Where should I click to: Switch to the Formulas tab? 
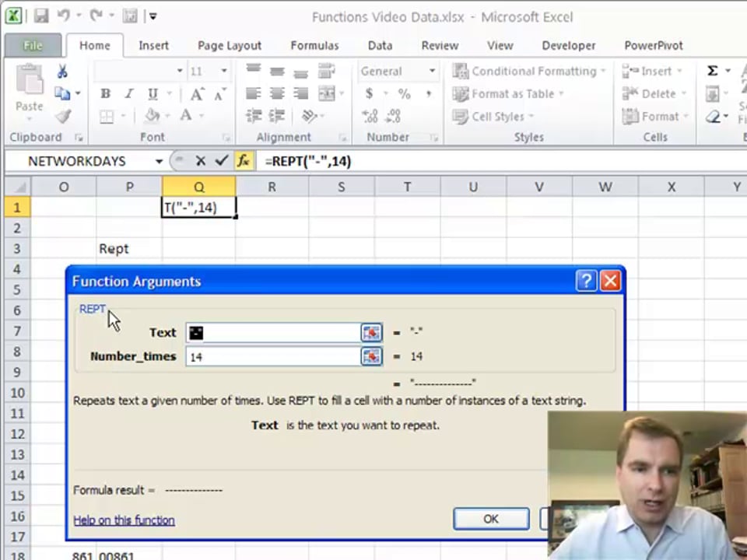click(314, 46)
